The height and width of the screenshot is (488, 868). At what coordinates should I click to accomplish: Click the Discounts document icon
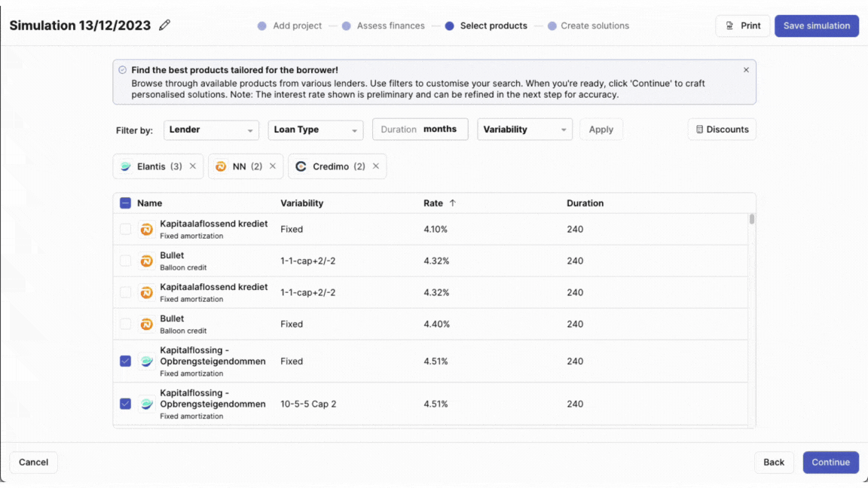pyautogui.click(x=699, y=130)
